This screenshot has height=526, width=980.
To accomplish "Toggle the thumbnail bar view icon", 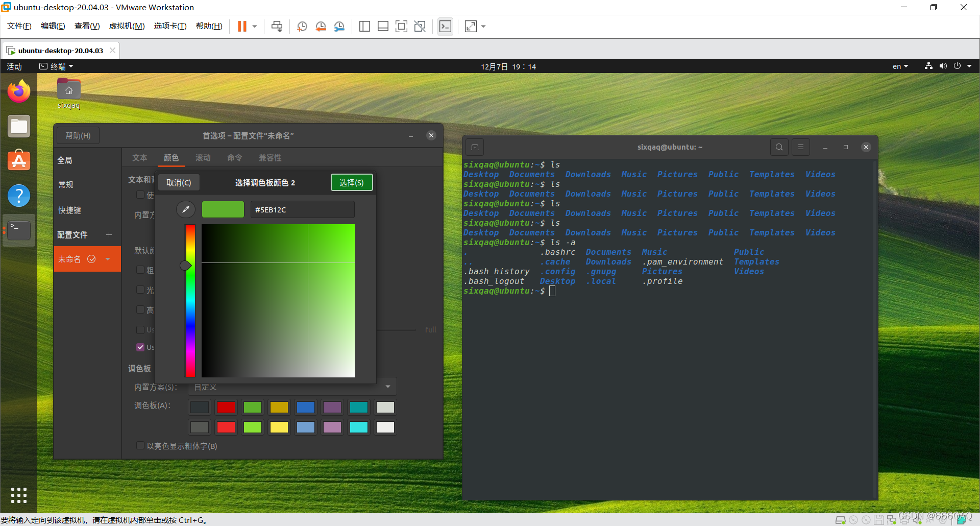I will 383,27.
